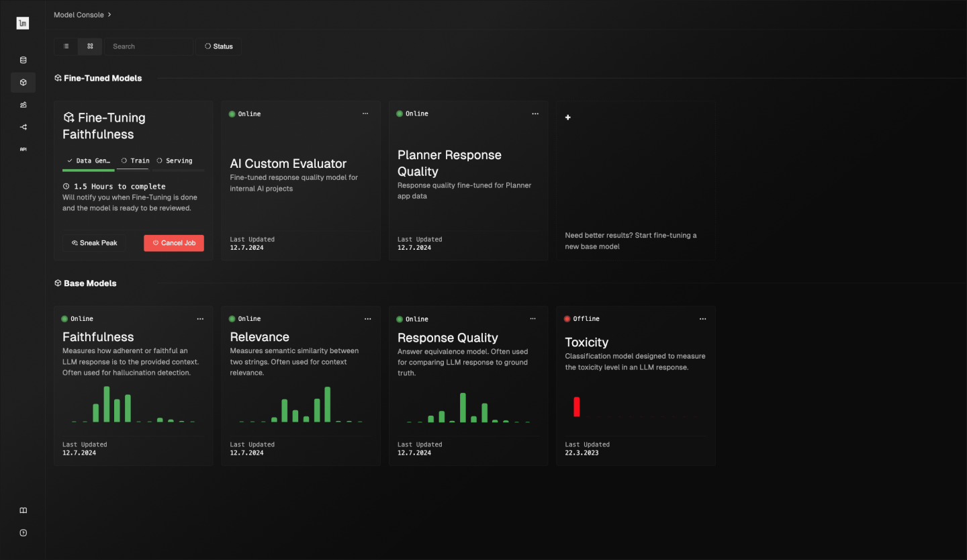Open Faithfulness base model options menu
Image resolution: width=967 pixels, height=560 pixels.
point(200,319)
